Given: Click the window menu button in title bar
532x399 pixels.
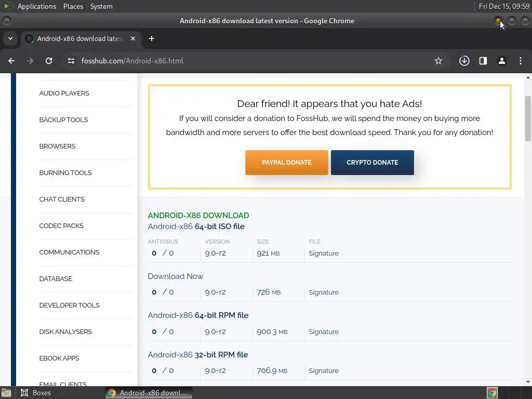Looking at the screenshot, I should (6, 21).
